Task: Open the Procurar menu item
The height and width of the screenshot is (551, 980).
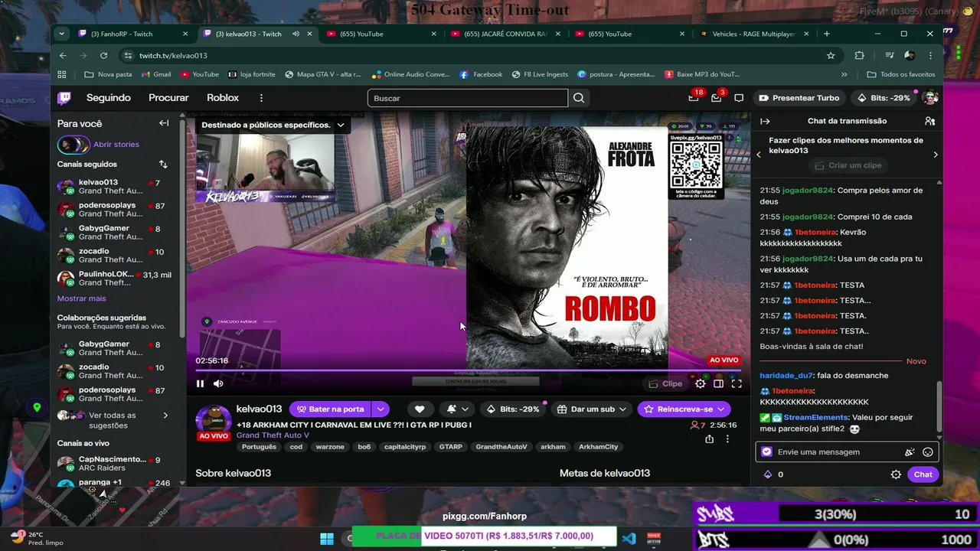Action: click(x=168, y=98)
